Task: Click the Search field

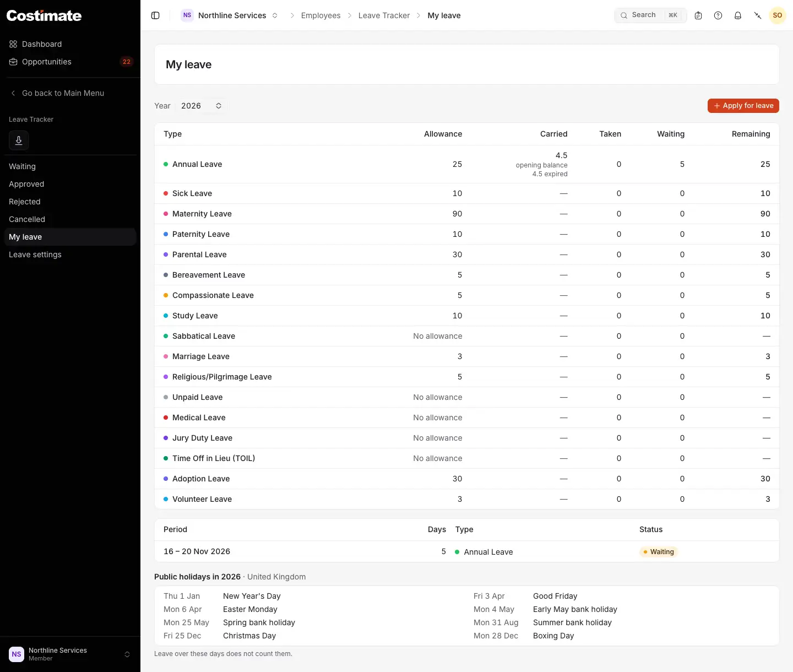Action: [650, 15]
